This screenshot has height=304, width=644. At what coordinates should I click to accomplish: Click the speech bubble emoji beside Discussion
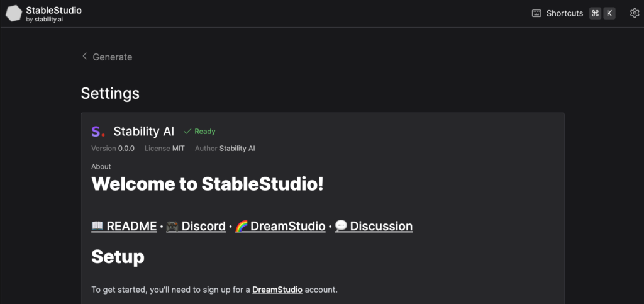tap(341, 226)
